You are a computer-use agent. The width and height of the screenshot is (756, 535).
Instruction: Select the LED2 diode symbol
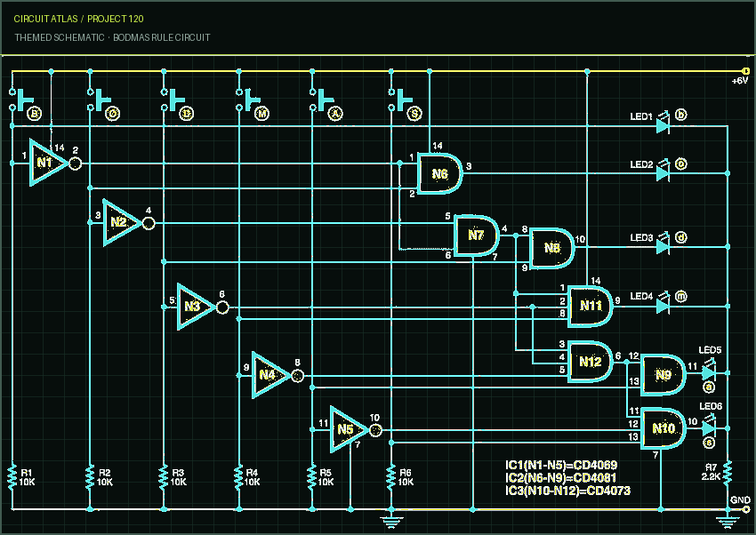pos(663,172)
